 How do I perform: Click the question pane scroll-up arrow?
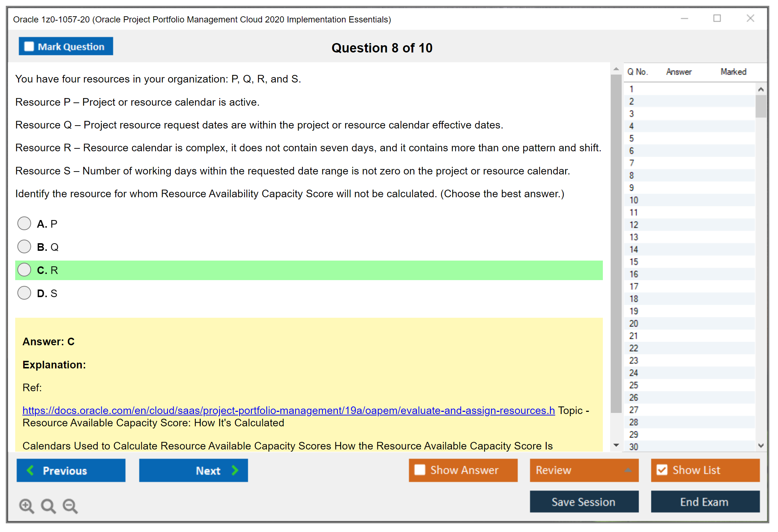click(x=616, y=69)
